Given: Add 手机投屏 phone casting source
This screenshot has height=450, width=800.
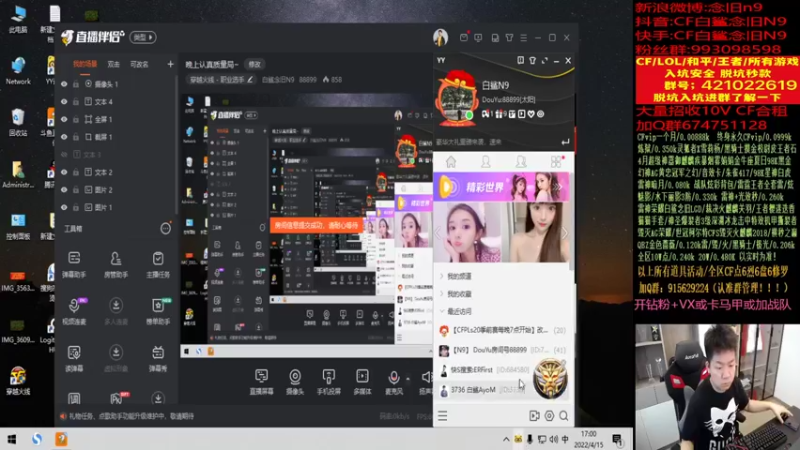Looking at the screenshot, I should point(329,382).
